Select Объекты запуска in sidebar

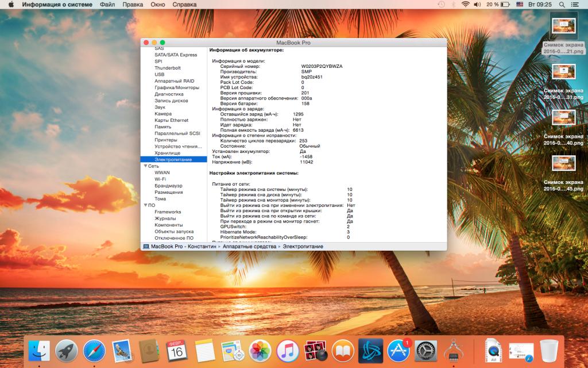(174, 232)
